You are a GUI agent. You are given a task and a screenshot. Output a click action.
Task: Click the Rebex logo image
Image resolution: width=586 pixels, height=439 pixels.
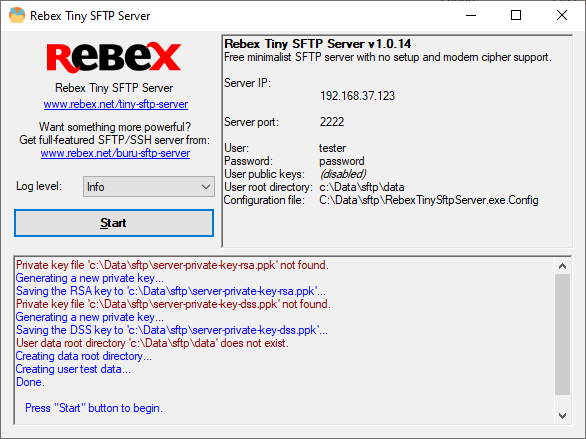114,58
